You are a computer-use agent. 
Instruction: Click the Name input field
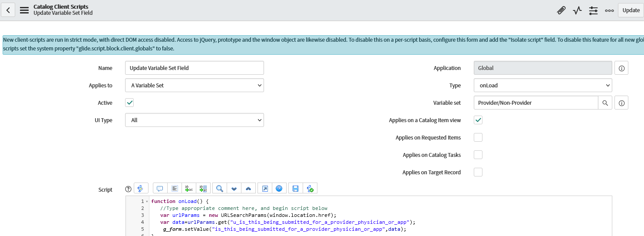coord(195,68)
